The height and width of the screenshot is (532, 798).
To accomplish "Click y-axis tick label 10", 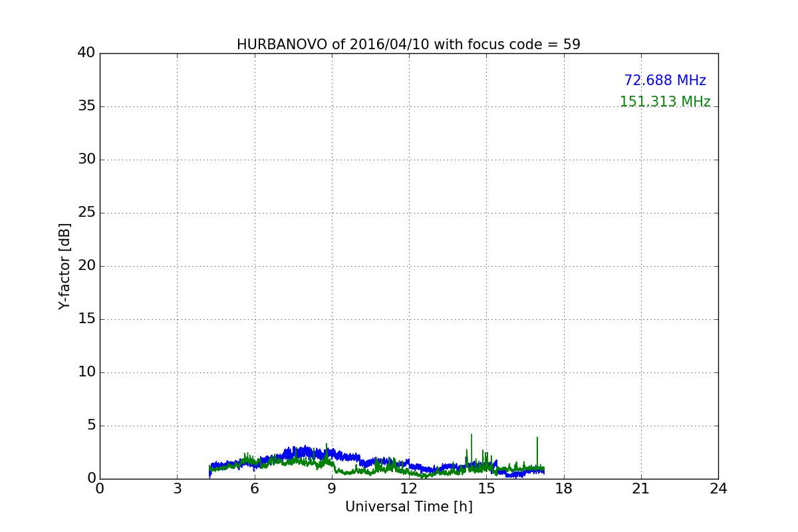I will coord(86,372).
